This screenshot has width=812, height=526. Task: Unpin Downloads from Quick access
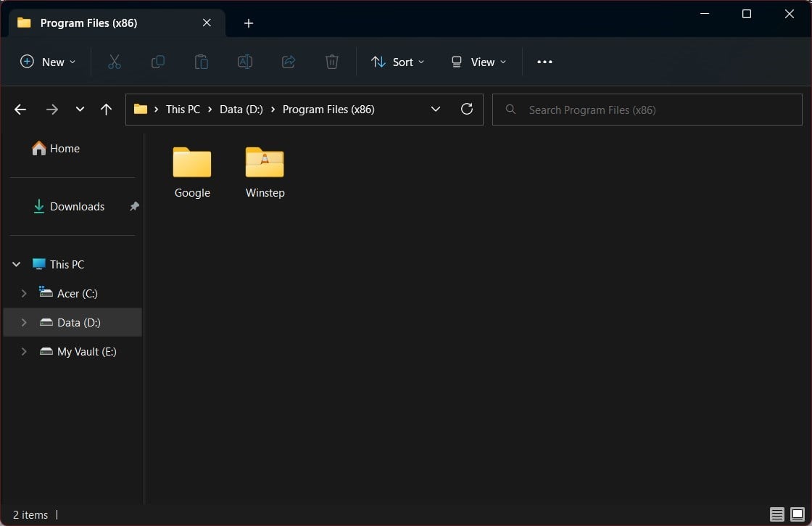[133, 206]
